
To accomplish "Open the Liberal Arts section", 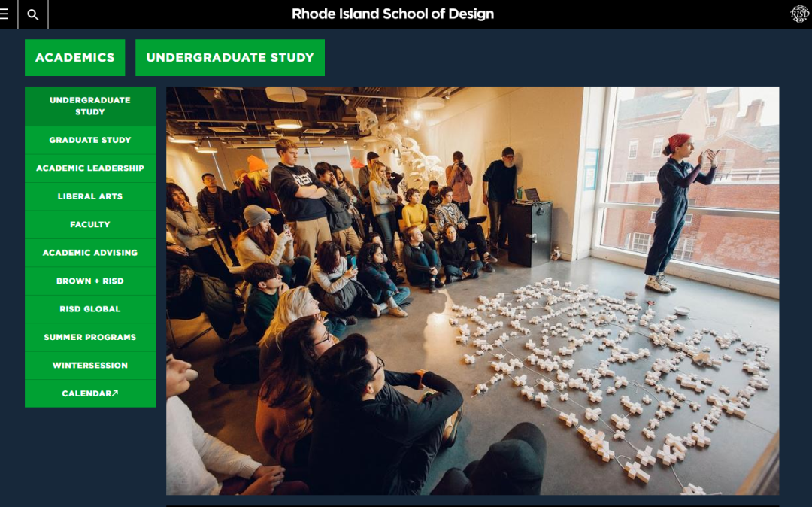I will tap(90, 196).
